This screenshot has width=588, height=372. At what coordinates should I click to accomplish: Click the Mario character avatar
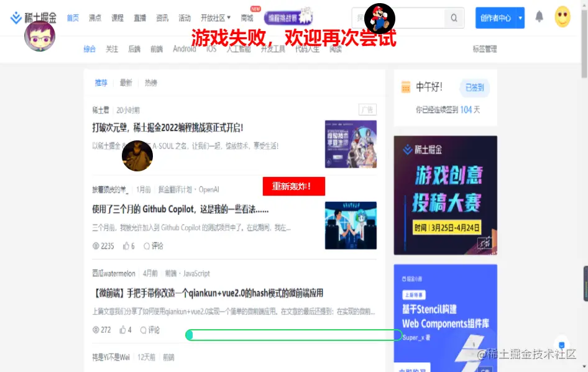tap(380, 19)
